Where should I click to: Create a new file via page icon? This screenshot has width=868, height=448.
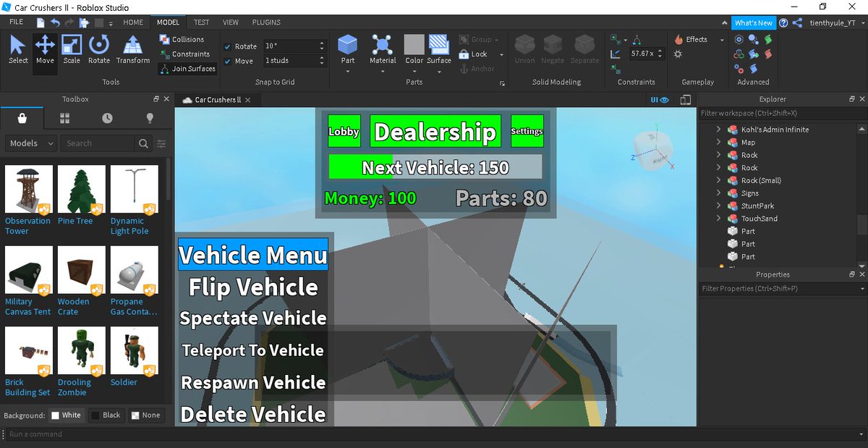40,22
